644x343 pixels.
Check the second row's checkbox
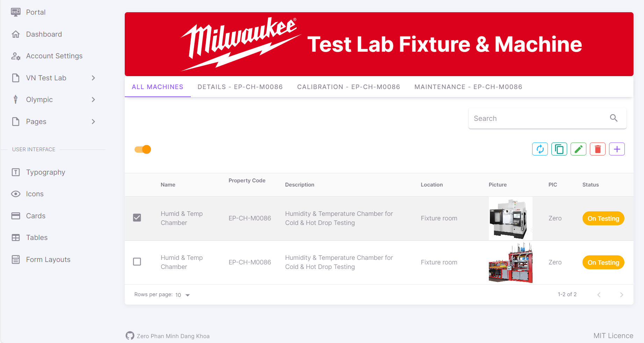pyautogui.click(x=137, y=262)
